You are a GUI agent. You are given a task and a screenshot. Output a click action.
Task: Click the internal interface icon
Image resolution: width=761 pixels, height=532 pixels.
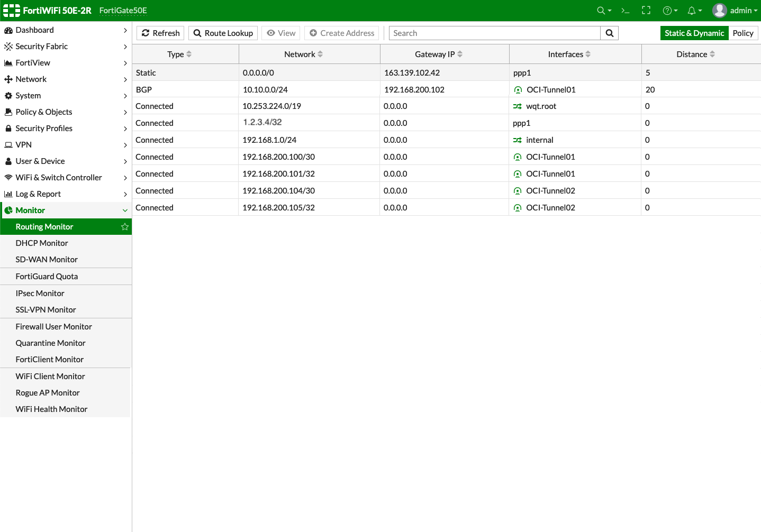pyautogui.click(x=518, y=140)
